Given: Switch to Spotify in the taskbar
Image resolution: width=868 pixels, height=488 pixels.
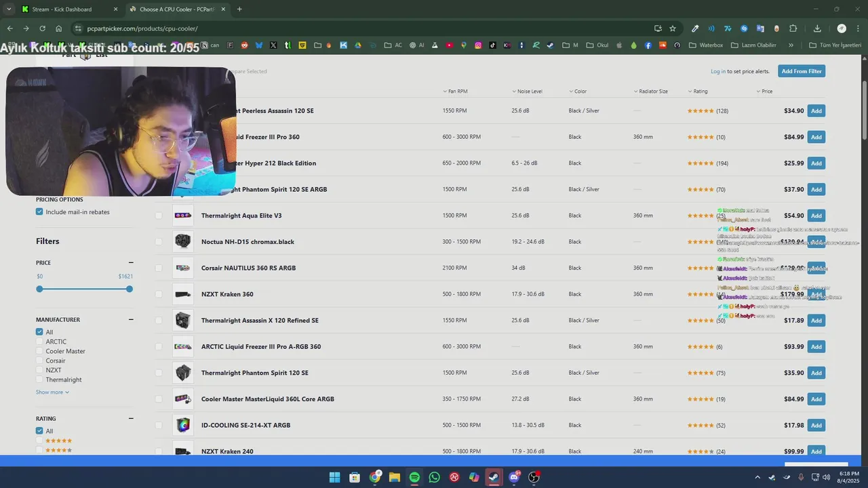Looking at the screenshot, I should pyautogui.click(x=414, y=477).
